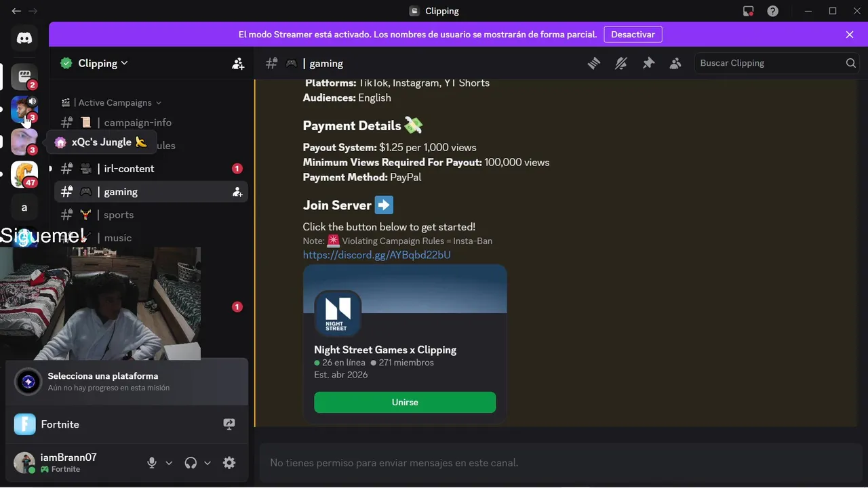Open Discord direct messages home icon
The height and width of the screenshot is (488, 868).
click(x=24, y=39)
